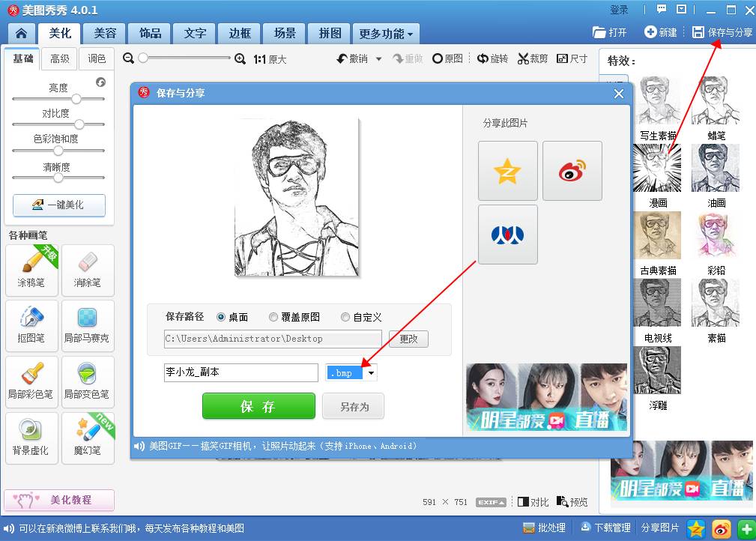Open the 更多功能 more functions menu
The width and height of the screenshot is (756, 541).
[x=386, y=33]
